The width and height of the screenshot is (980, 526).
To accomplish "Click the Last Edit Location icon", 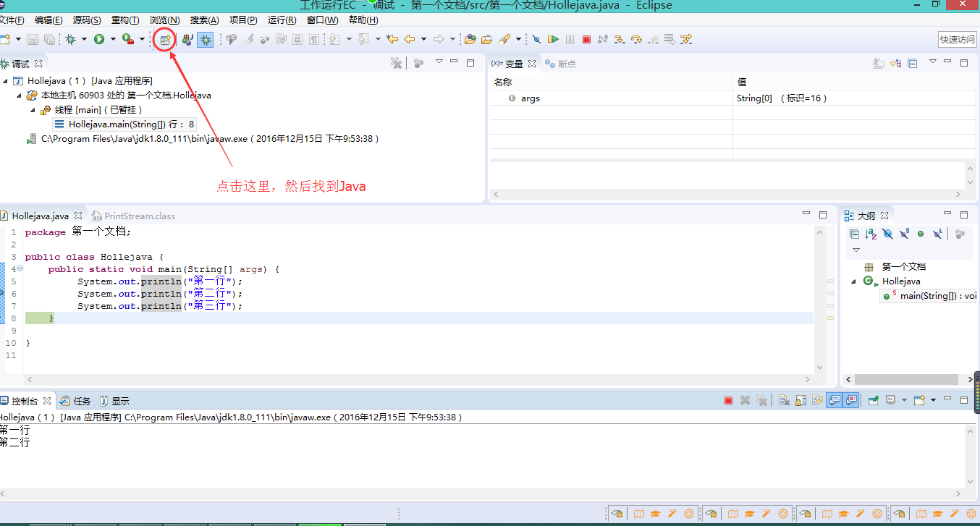I will pos(392,39).
